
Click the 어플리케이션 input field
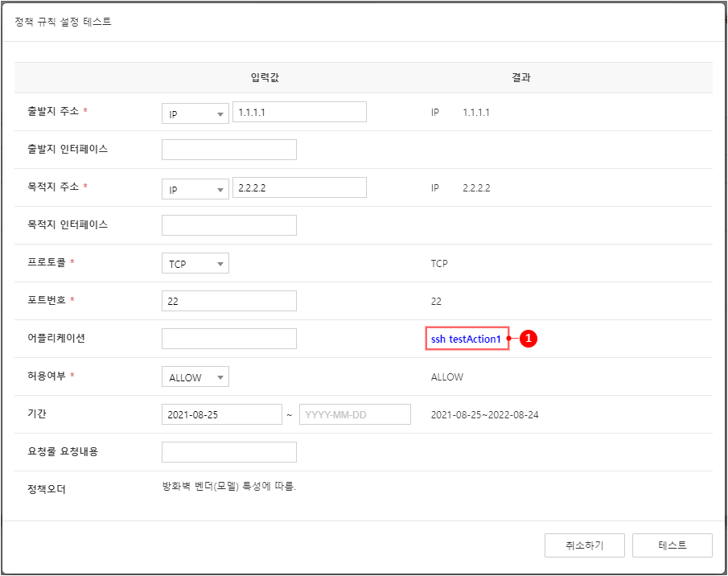pyautogui.click(x=229, y=339)
